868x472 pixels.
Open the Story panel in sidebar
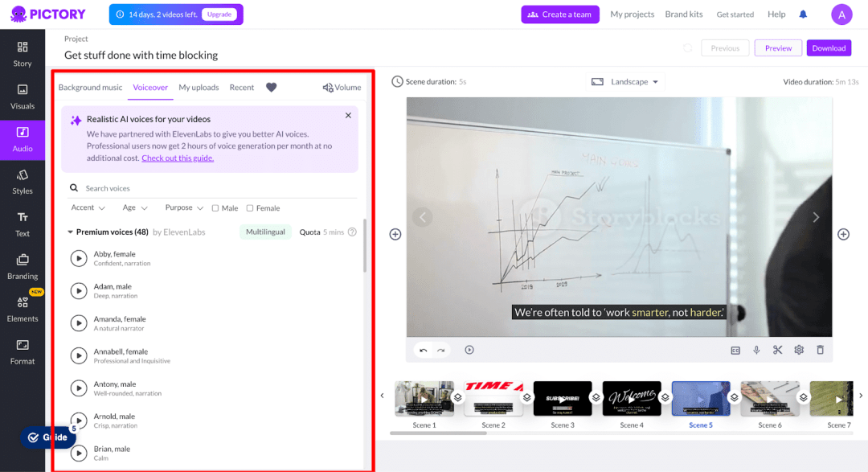tap(23, 55)
